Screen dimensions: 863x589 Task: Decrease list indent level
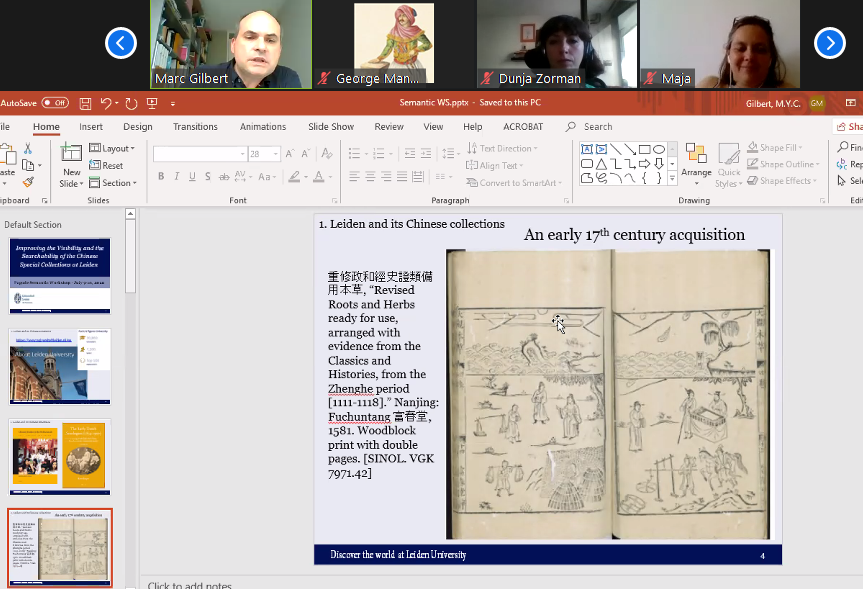[410, 153]
